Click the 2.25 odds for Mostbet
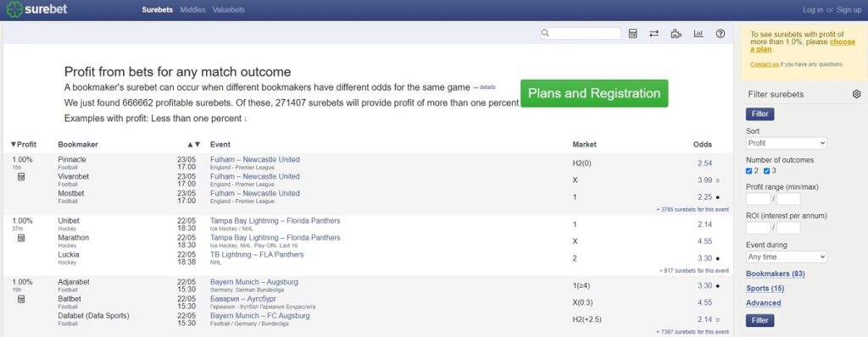 pyautogui.click(x=704, y=197)
